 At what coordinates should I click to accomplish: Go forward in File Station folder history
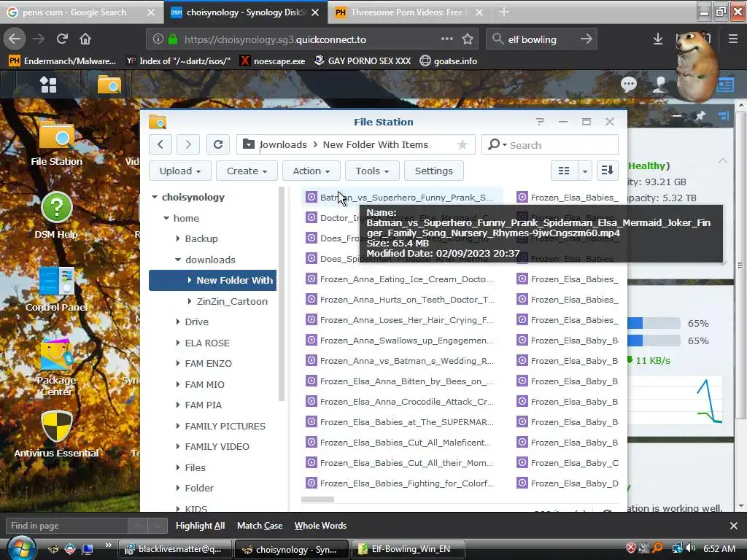(187, 144)
